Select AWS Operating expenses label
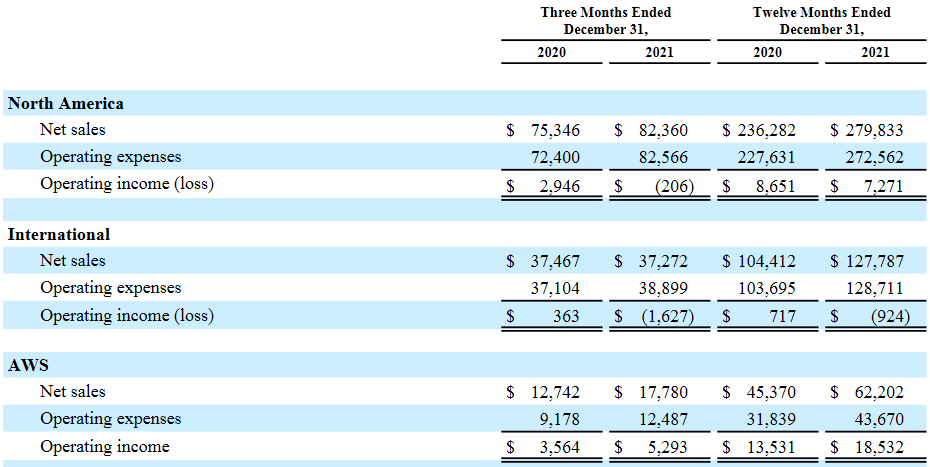Image resolution: width=930 pixels, height=467 pixels. [110, 418]
